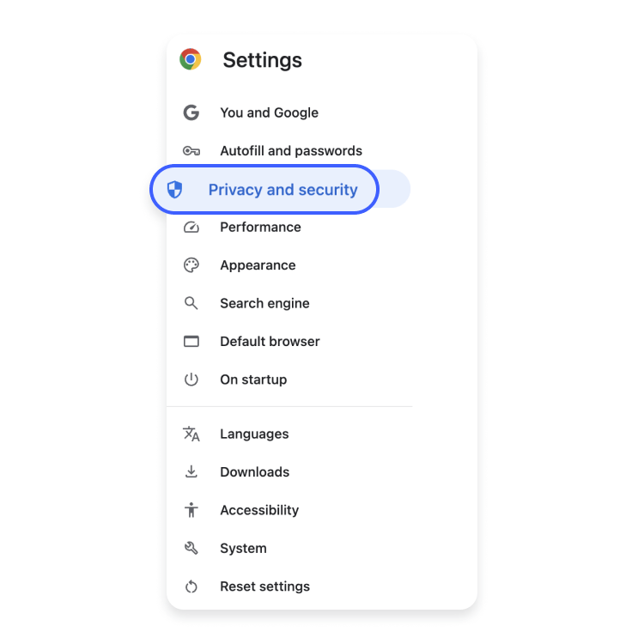644x644 pixels.
Task: Click the Settings title heading
Action: [262, 60]
